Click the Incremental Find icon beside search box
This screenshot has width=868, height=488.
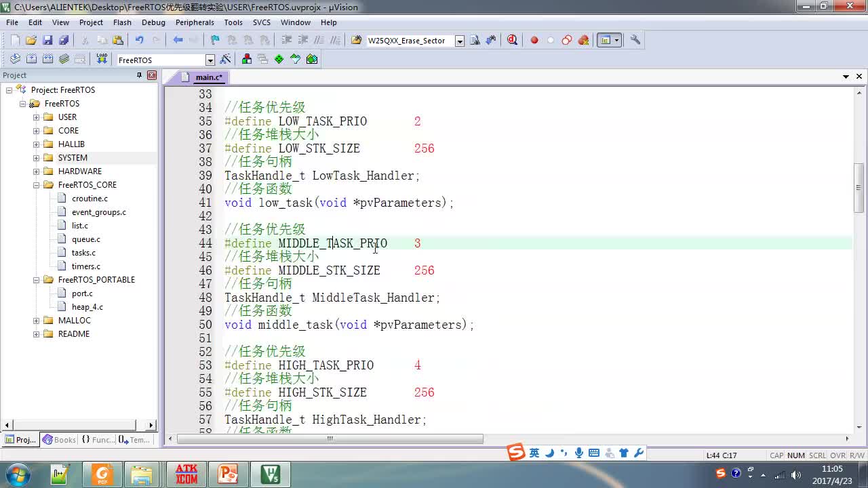491,40
